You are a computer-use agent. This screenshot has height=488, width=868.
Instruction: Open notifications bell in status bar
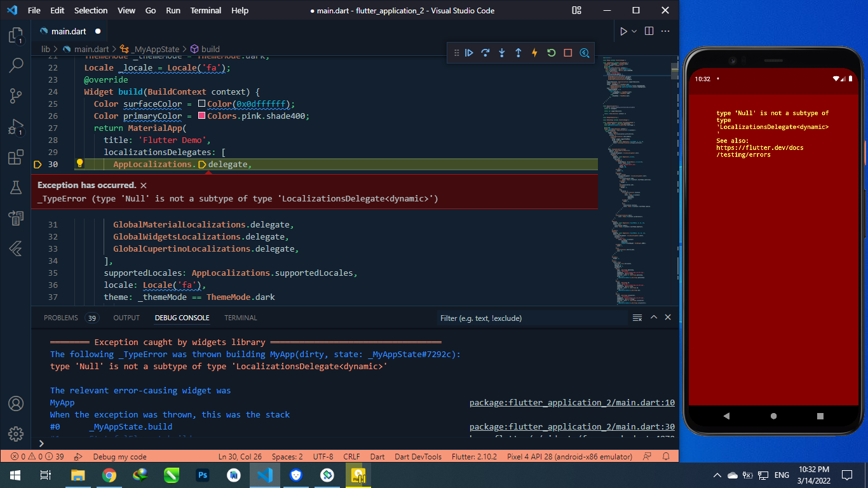pyautogui.click(x=666, y=456)
